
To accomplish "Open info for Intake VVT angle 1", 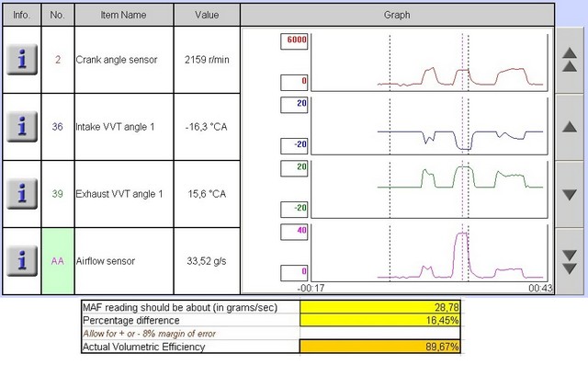I will (22, 127).
